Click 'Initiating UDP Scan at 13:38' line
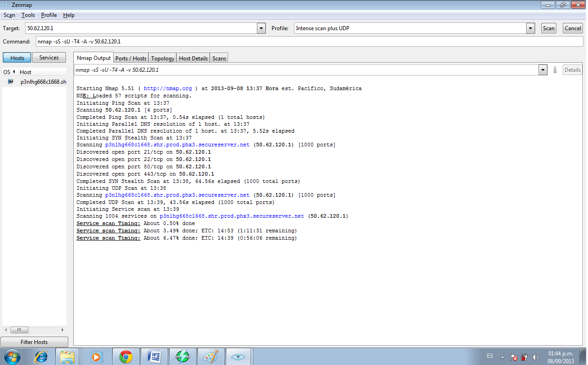This screenshot has width=588, height=365. 121,188
